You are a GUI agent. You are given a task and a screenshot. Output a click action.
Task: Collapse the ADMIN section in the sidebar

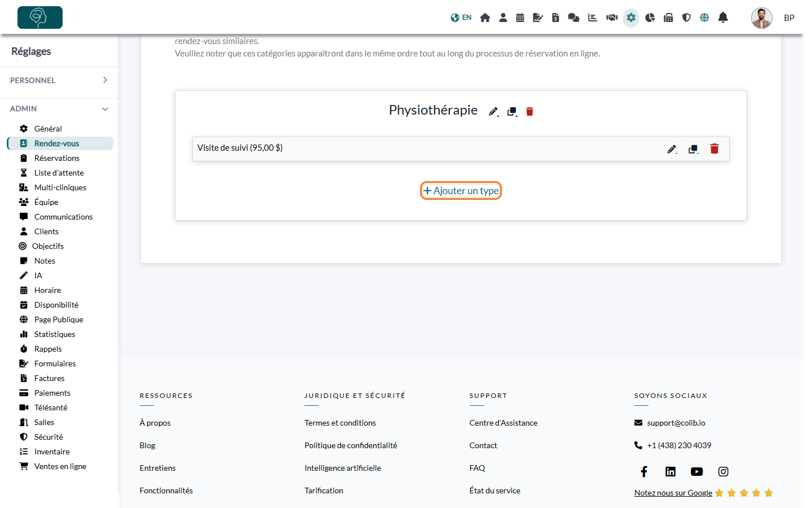tap(59, 108)
